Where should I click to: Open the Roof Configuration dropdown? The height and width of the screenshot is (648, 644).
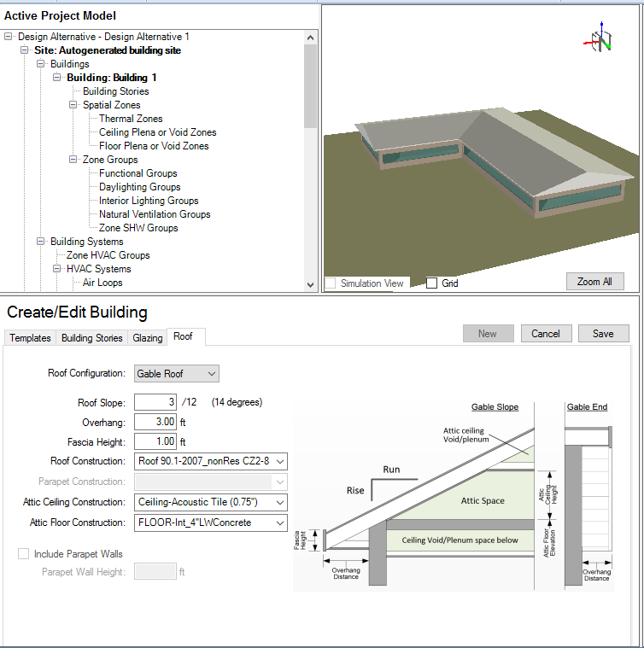point(177,374)
